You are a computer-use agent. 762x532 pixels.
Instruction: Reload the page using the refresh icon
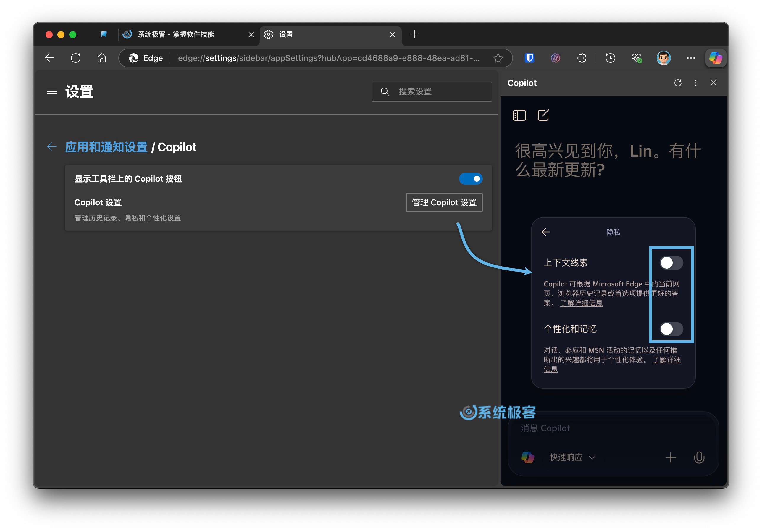point(76,58)
